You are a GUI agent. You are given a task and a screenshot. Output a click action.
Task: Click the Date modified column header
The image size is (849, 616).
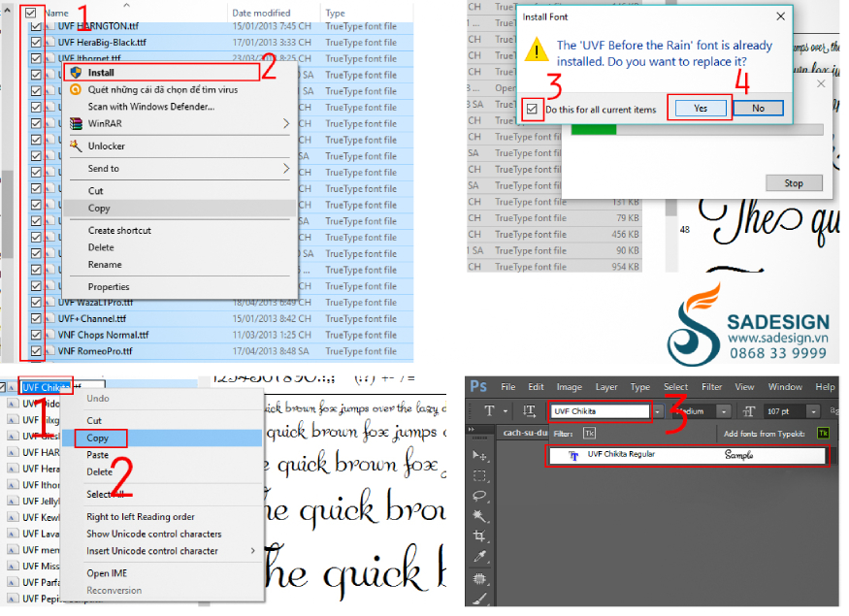264,14
